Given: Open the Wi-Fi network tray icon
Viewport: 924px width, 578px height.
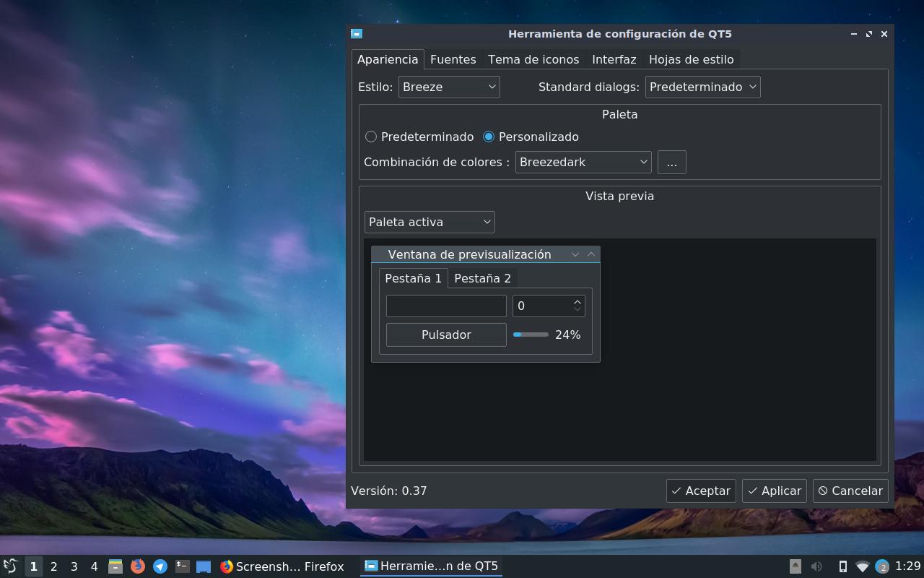Looking at the screenshot, I should pos(862,566).
